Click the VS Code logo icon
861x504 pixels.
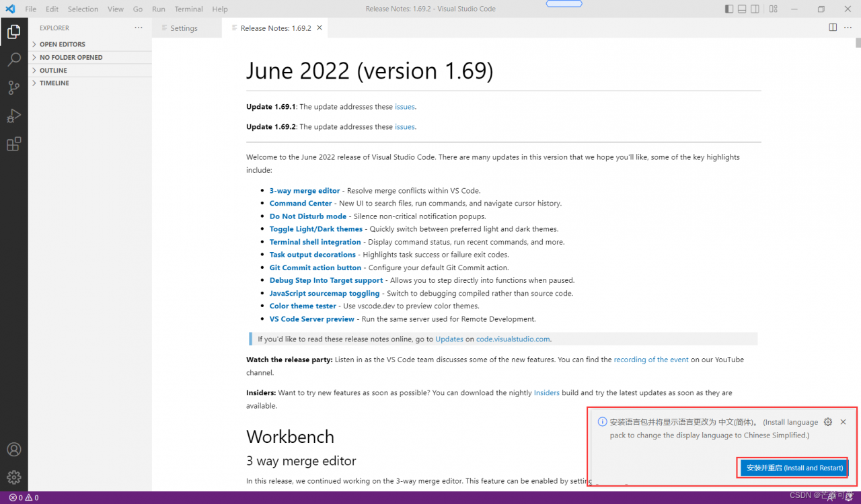10,9
